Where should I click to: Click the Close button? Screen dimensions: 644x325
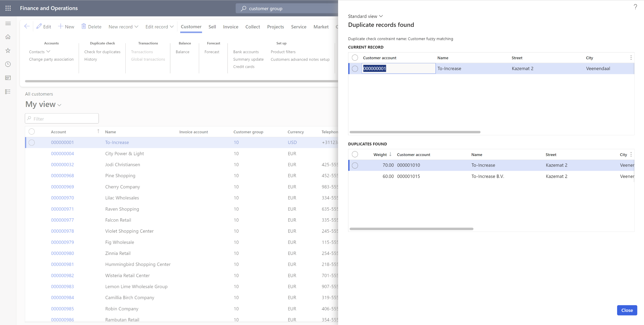pyautogui.click(x=627, y=310)
